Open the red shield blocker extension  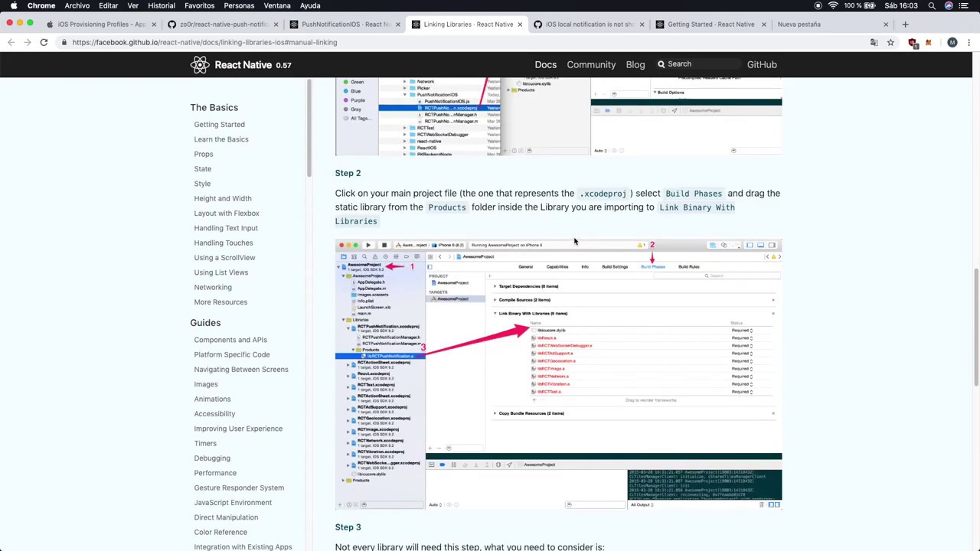pyautogui.click(x=913, y=43)
